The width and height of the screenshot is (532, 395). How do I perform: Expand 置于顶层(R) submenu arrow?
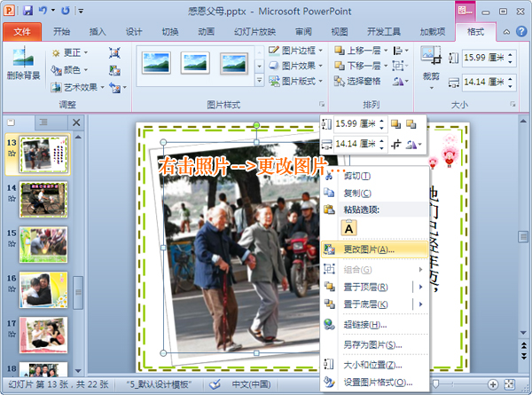coord(420,287)
